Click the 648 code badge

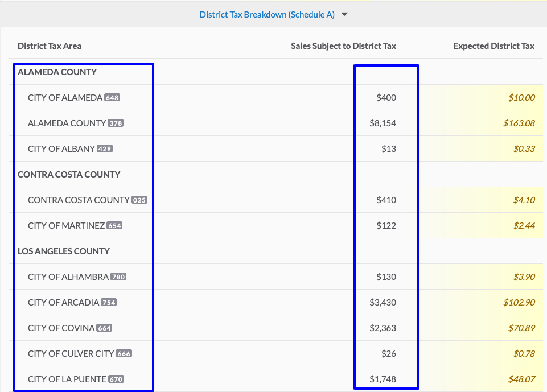[x=112, y=98]
